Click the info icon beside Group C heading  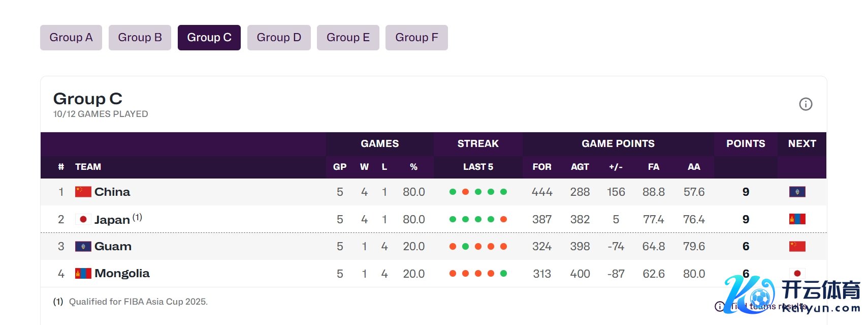pos(806,104)
